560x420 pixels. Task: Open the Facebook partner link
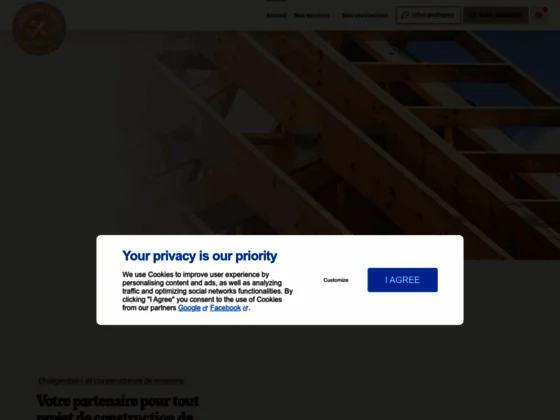(225, 308)
